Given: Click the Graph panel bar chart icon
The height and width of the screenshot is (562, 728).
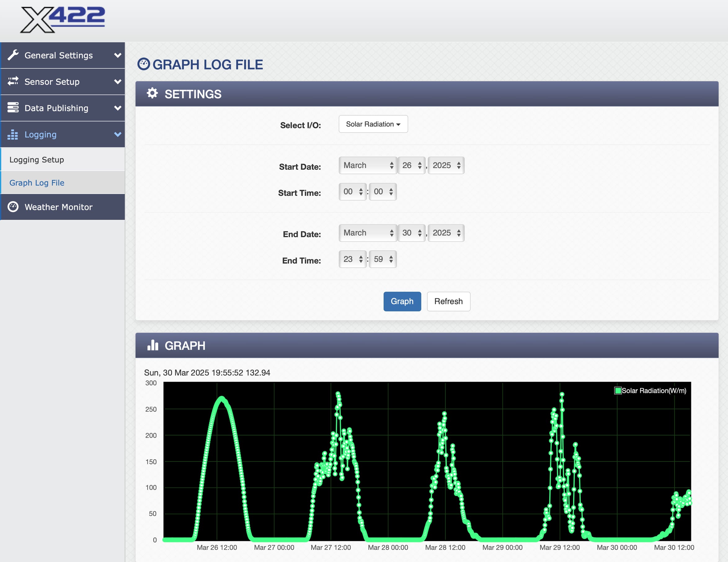Looking at the screenshot, I should (153, 345).
